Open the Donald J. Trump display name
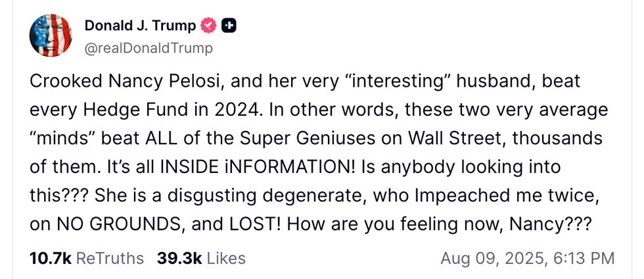The width and height of the screenshot is (644, 279). click(140, 26)
